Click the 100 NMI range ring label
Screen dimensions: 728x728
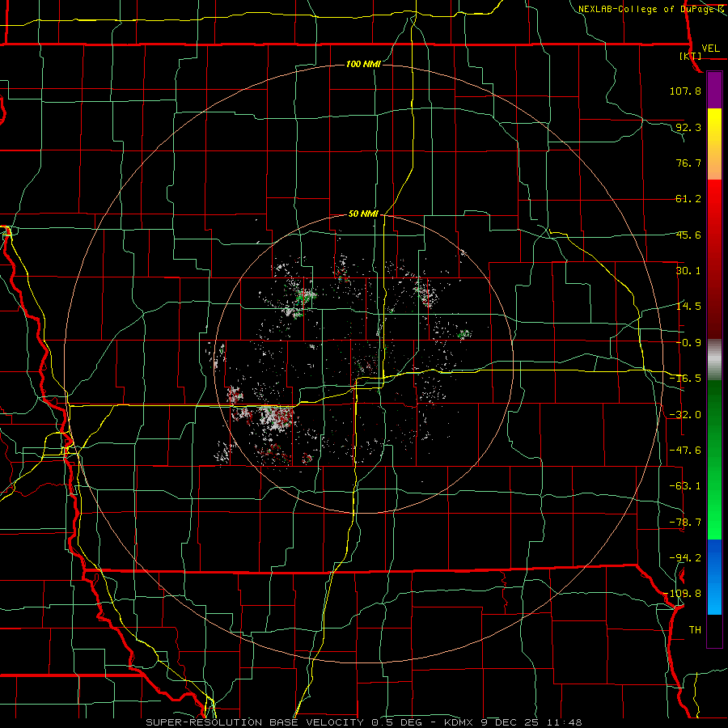click(x=363, y=64)
